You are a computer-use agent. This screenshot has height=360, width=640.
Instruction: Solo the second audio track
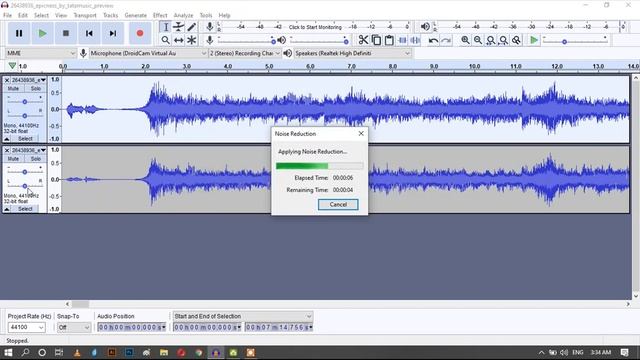pyautogui.click(x=36, y=159)
